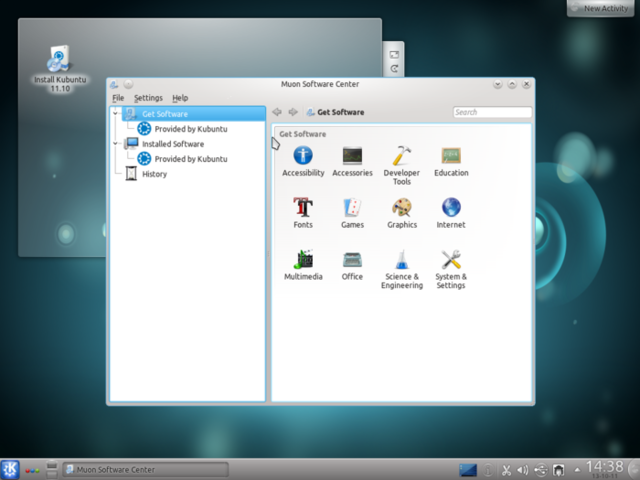Click the Muon Software Center taskbar entry
This screenshot has width=640, height=480.
145,470
